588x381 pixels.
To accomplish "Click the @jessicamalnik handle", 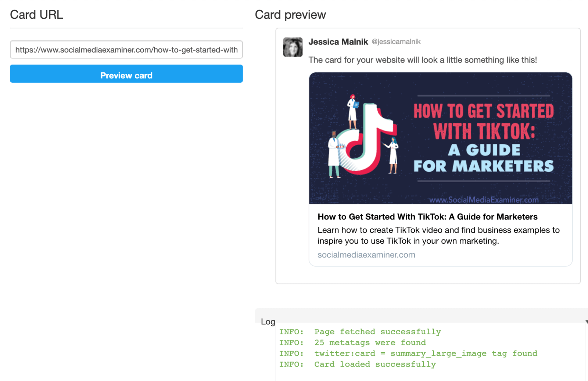I will (x=396, y=42).
